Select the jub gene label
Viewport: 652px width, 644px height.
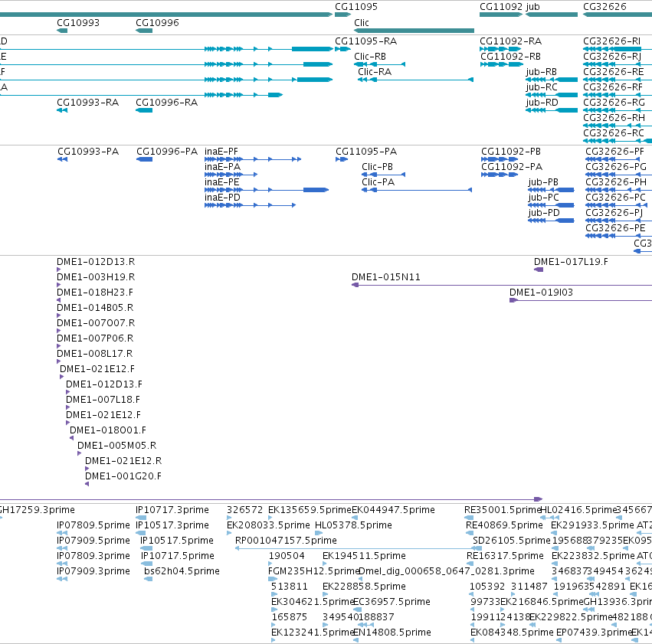[532, 7]
